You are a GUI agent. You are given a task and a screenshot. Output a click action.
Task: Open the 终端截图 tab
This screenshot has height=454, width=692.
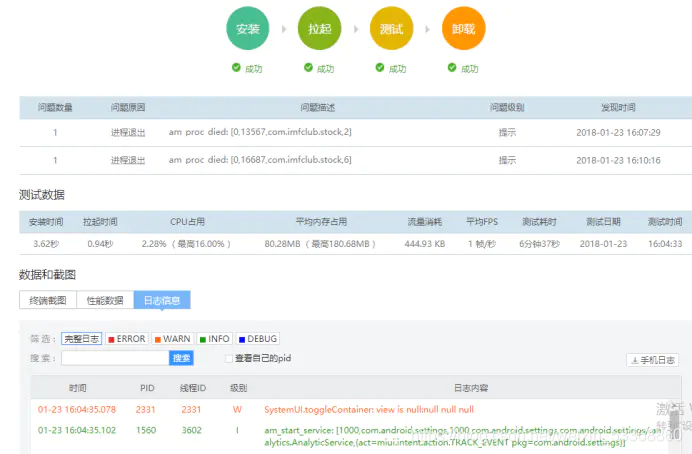point(48,300)
